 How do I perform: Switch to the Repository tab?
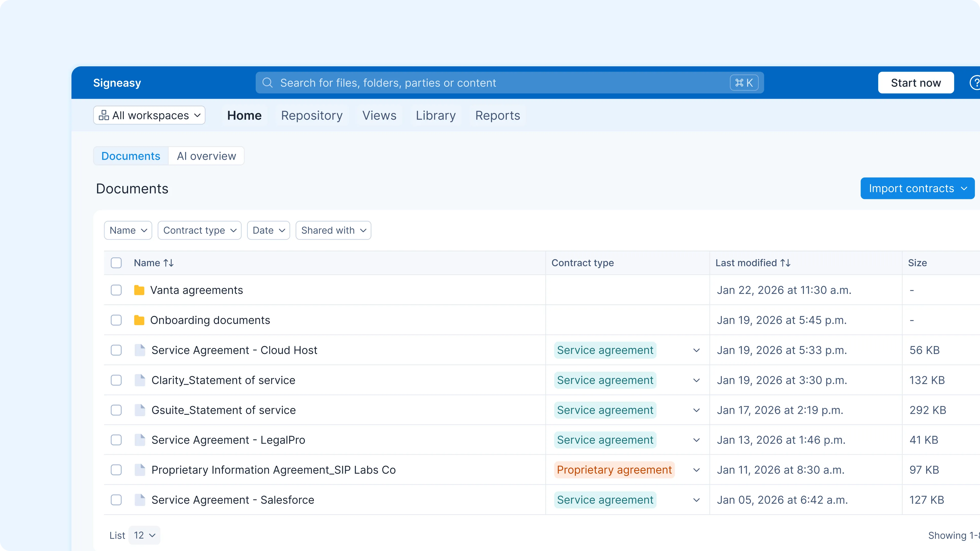tap(312, 115)
